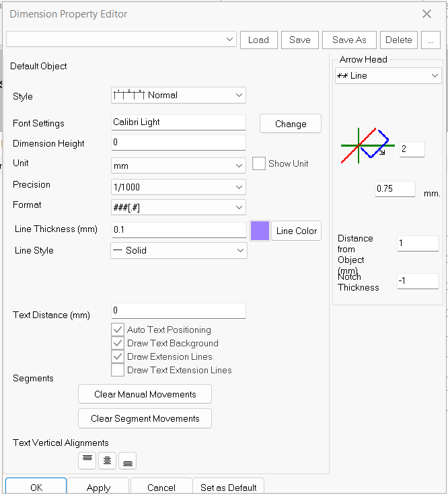Toggle Auto Text Positioning checkbox

click(118, 330)
